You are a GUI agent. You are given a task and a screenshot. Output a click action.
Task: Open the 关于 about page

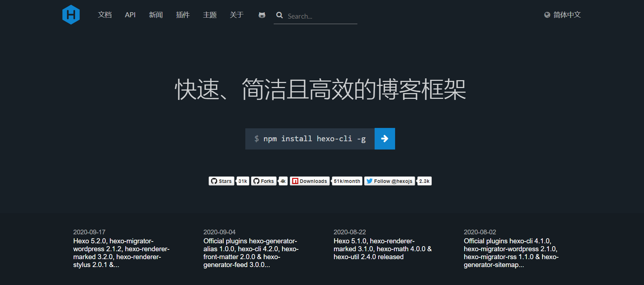point(237,15)
